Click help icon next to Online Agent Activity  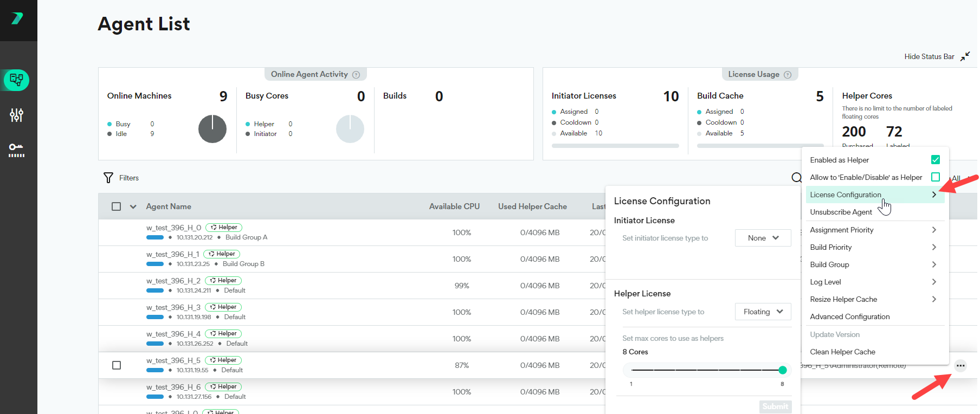(356, 75)
